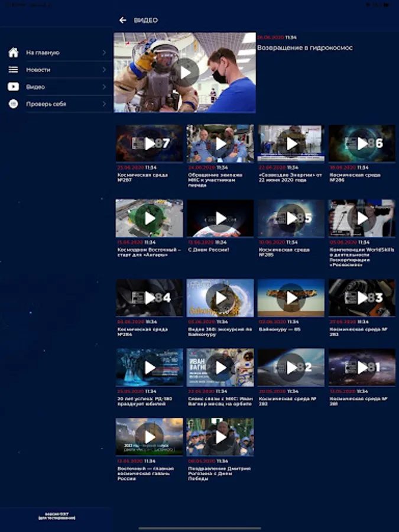The height and width of the screenshot is (532, 399).
Task: Open the Проверь себя menu item
Action: pos(56,104)
